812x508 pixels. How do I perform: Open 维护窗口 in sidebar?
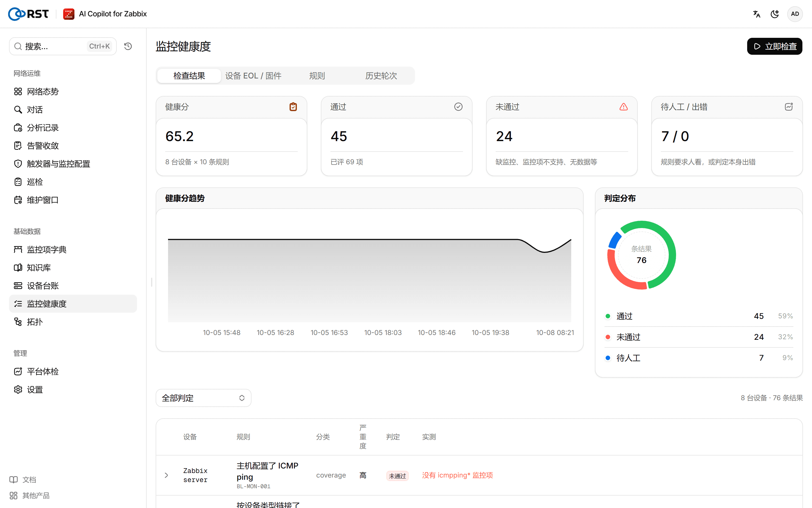coord(73,200)
